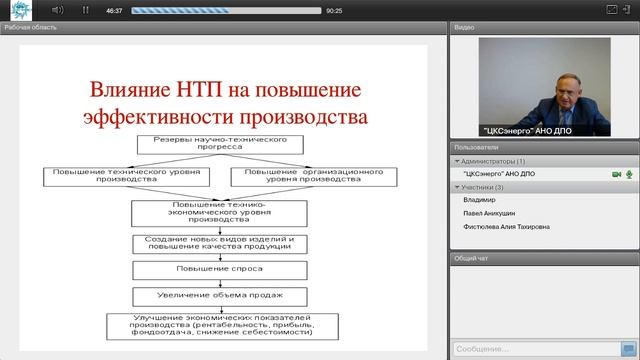640x360 pixels.
Task: Click the Повышение технического уровня производства box
Action: point(127,177)
